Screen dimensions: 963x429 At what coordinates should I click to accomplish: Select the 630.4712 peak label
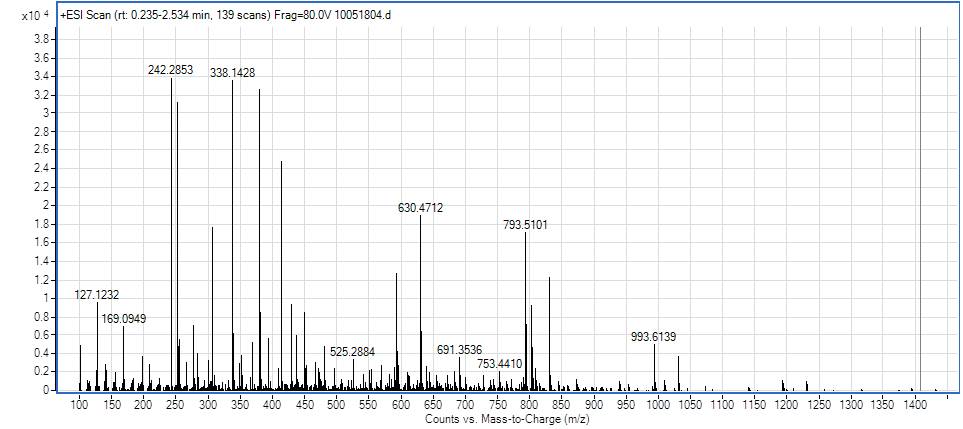click(420, 208)
